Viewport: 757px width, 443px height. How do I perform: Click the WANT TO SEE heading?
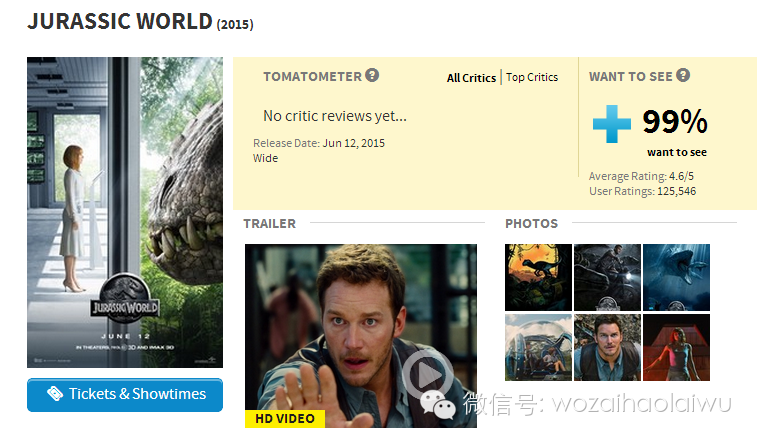point(631,77)
